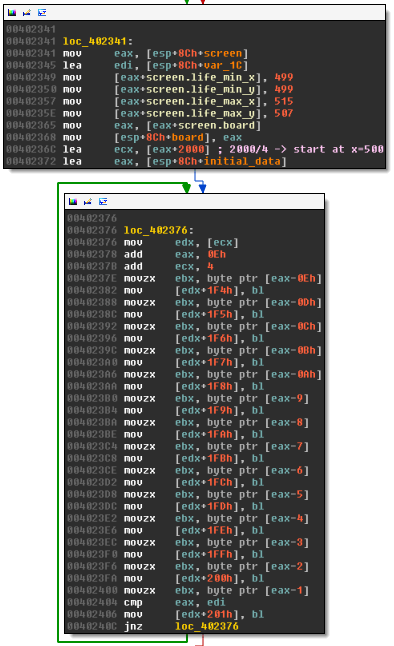The height and width of the screenshot is (646, 394).
Task: Click operand [eax-8]
Action: click(x=286, y=422)
